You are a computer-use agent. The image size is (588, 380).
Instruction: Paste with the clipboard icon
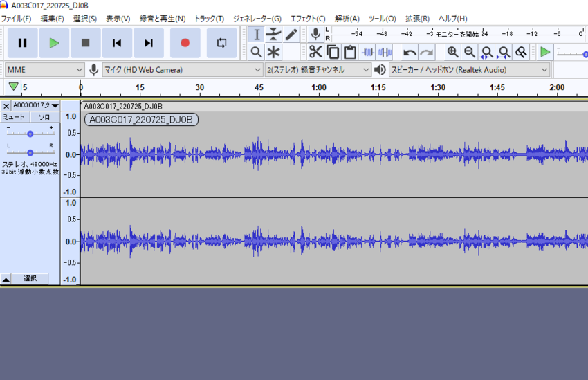click(350, 52)
